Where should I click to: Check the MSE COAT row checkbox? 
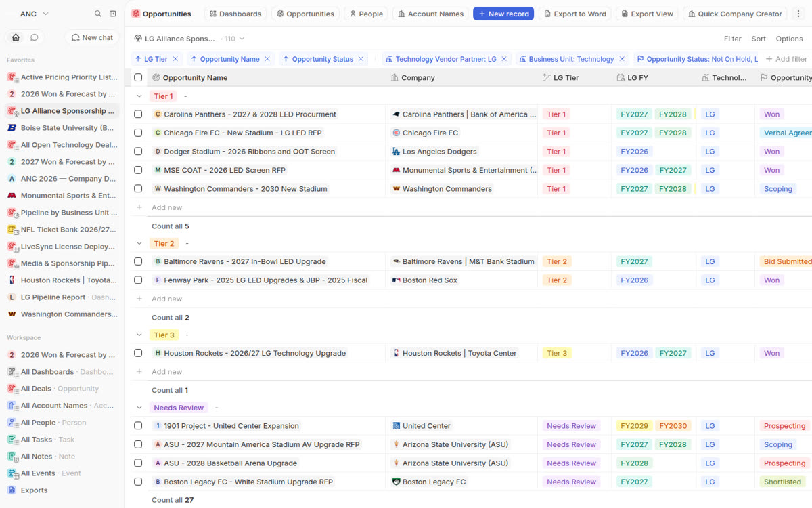tap(138, 170)
